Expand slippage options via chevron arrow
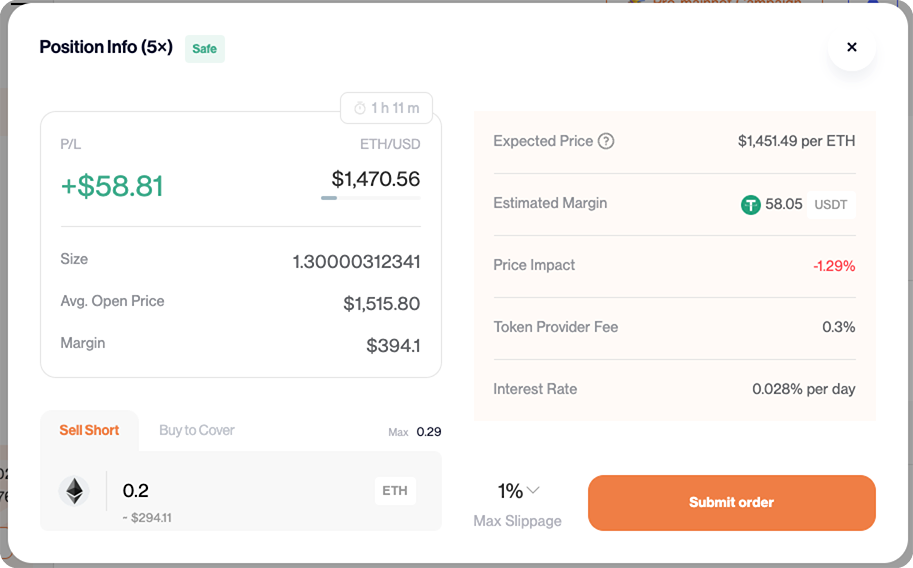This screenshot has height=568, width=913. 533,490
